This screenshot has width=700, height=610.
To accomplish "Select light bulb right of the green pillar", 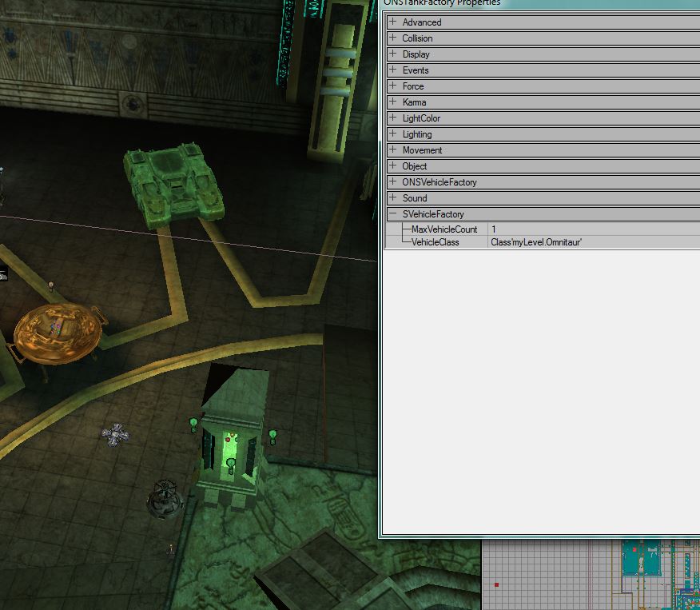I will pos(272,436).
